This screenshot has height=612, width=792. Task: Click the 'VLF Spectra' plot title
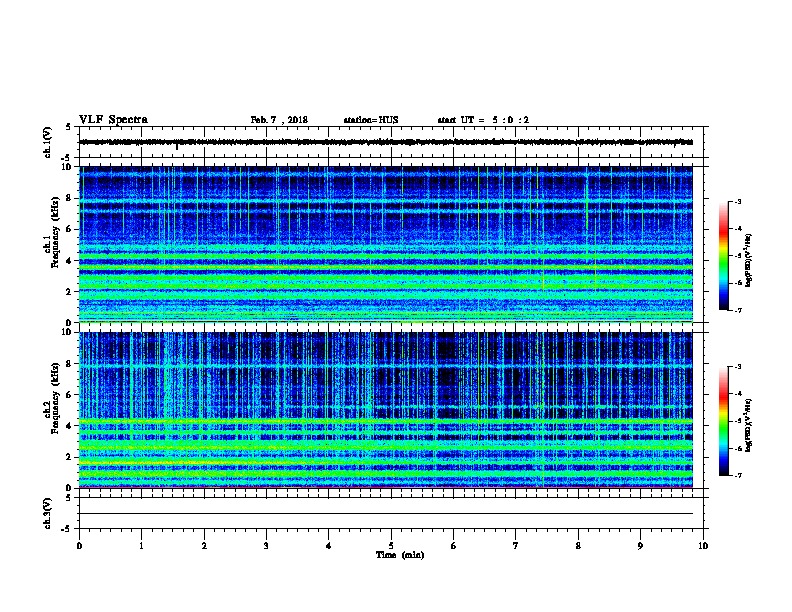(113, 120)
